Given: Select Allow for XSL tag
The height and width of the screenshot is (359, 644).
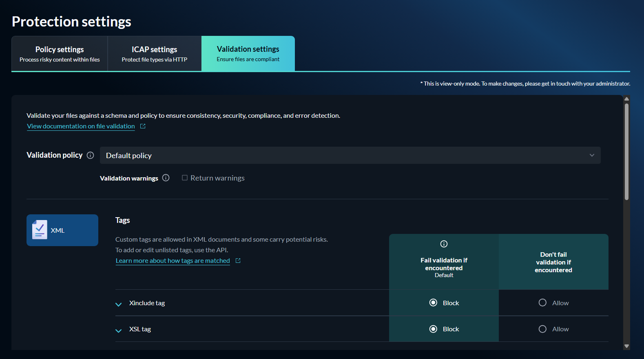Looking at the screenshot, I should coord(542,329).
